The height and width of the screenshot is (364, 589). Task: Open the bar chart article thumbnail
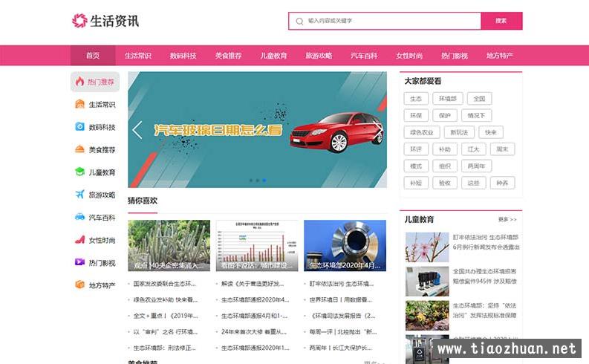[x=257, y=245]
